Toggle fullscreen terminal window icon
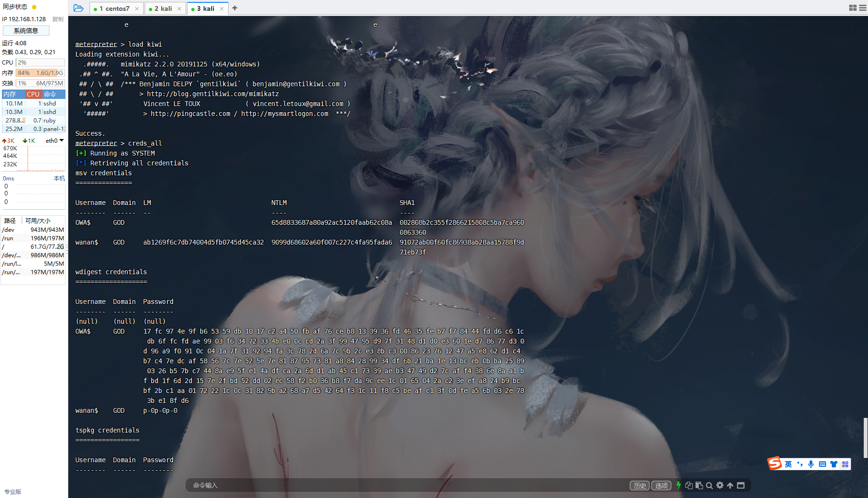This screenshot has width=868, height=498. (x=741, y=485)
